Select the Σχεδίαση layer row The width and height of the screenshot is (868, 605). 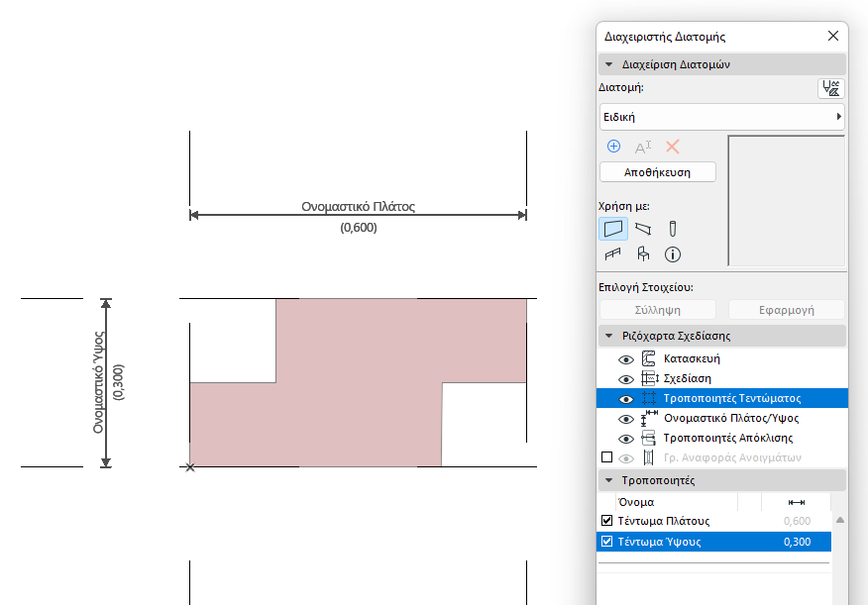pos(722,378)
